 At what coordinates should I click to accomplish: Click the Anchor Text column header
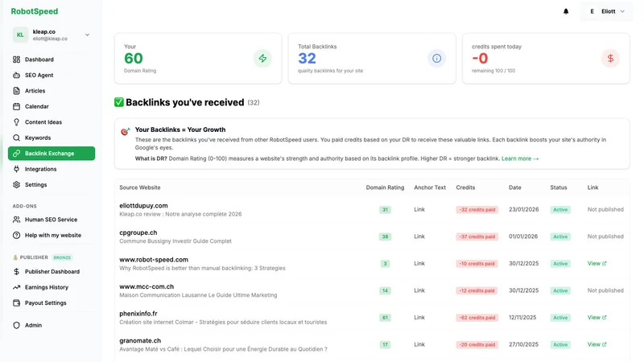430,187
